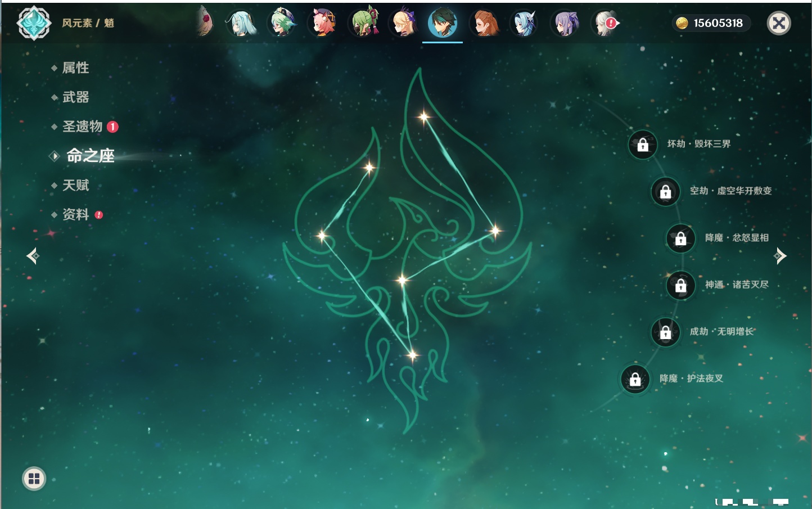Click the lock icon for 成劫·无明增长
This screenshot has width=812, height=509.
pyautogui.click(x=665, y=332)
